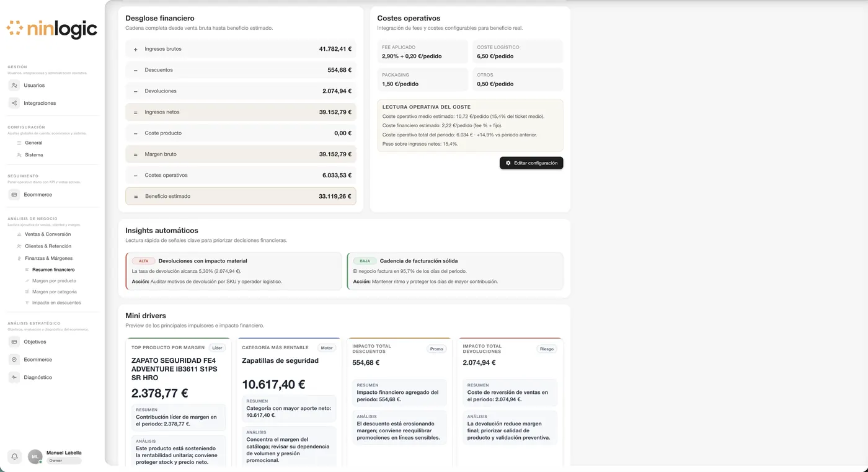Open Usuarios in the sidebar
Screen dimensions: 868x472
[34, 86]
